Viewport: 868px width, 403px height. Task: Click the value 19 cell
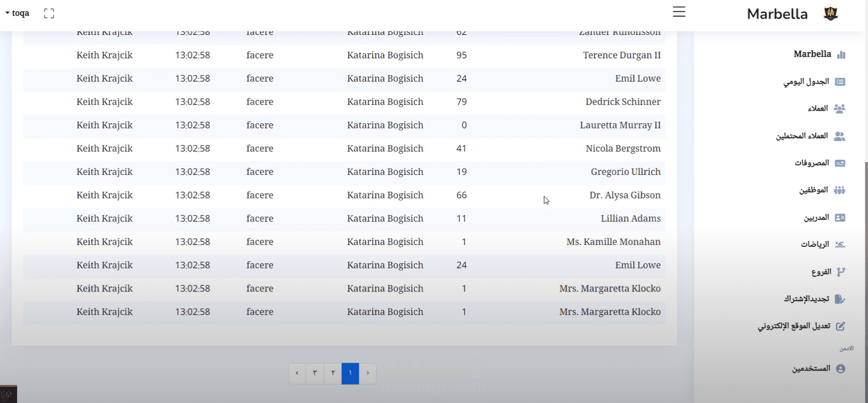462,172
